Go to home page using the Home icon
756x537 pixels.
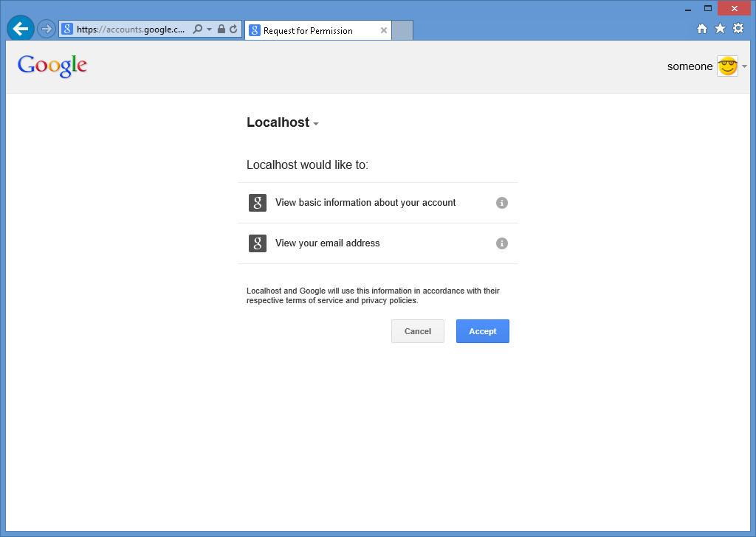pyautogui.click(x=701, y=28)
